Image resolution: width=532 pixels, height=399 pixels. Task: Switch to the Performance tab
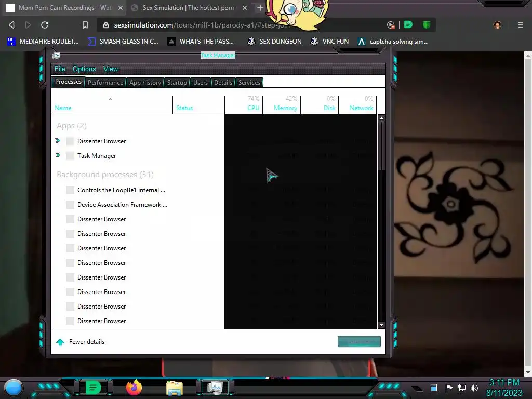coord(105,83)
